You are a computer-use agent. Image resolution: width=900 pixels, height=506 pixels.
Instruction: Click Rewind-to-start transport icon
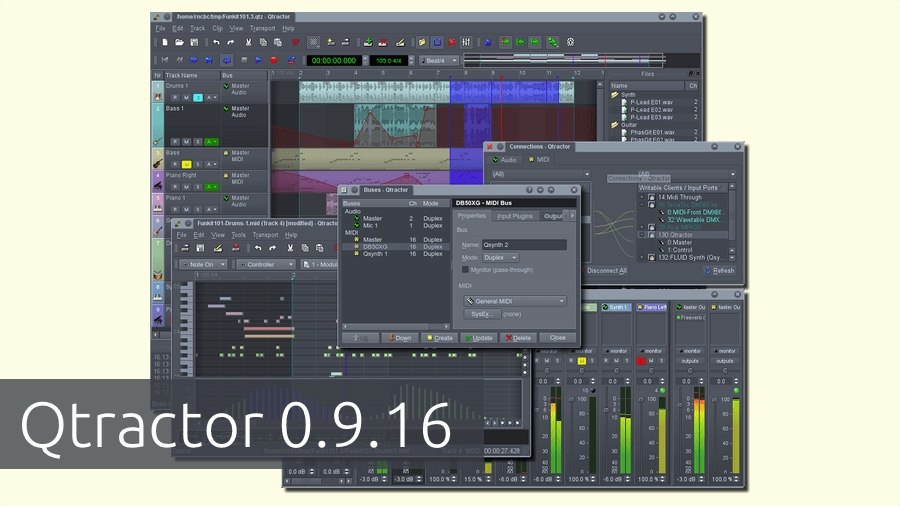(165, 60)
